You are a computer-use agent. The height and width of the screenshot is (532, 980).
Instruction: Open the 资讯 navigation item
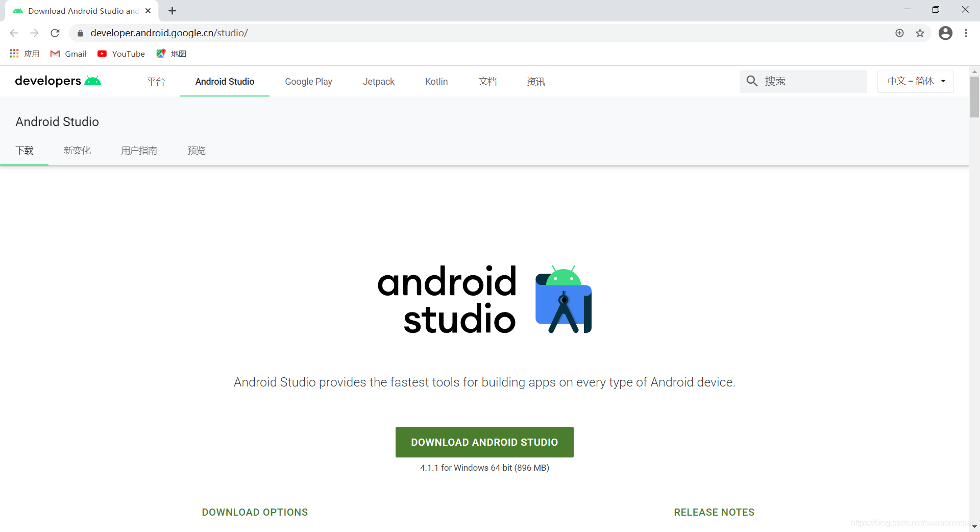coord(536,82)
